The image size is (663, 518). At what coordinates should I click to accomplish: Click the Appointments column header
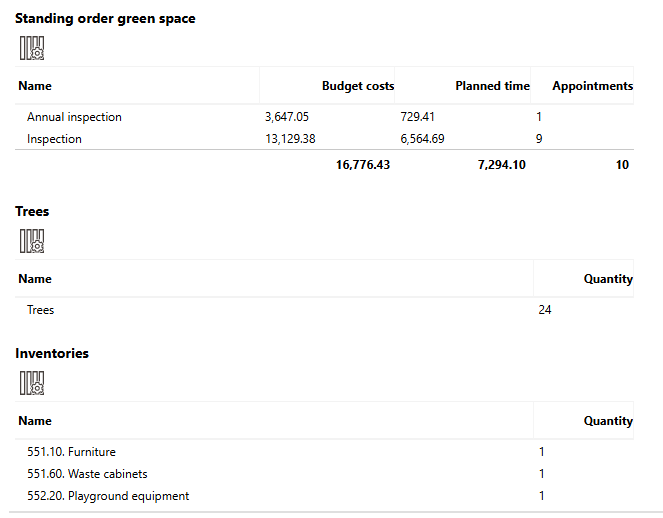click(x=592, y=86)
